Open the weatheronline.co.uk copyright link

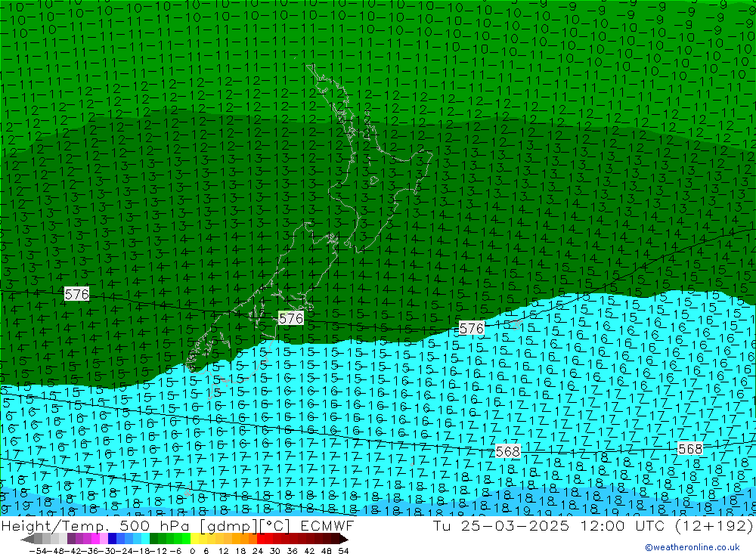(x=692, y=547)
